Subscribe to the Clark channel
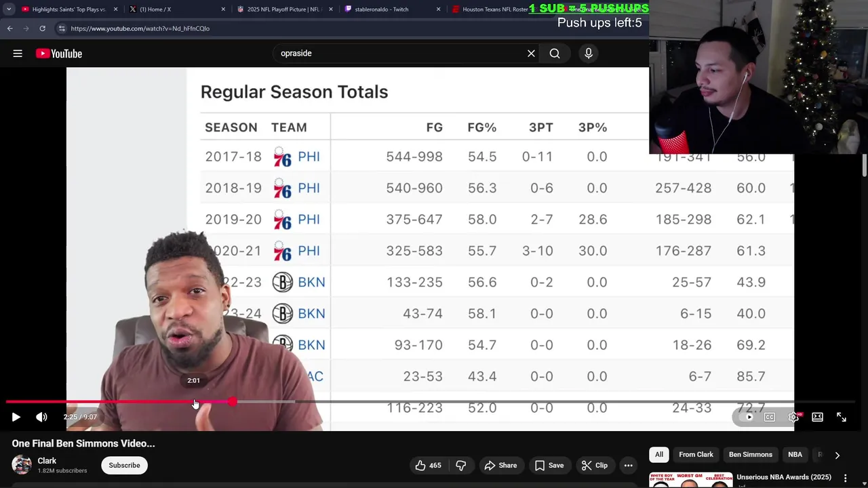 click(x=124, y=466)
